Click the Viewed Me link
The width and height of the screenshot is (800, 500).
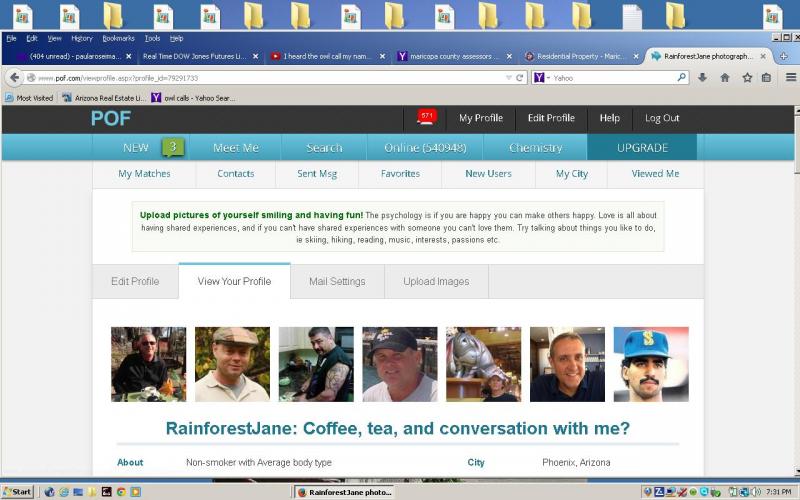655,174
